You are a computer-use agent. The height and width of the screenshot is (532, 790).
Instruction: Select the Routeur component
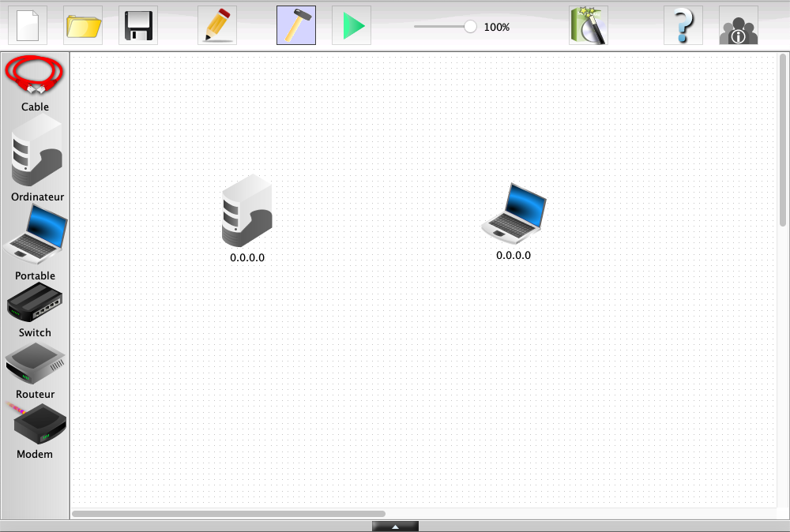click(35, 363)
